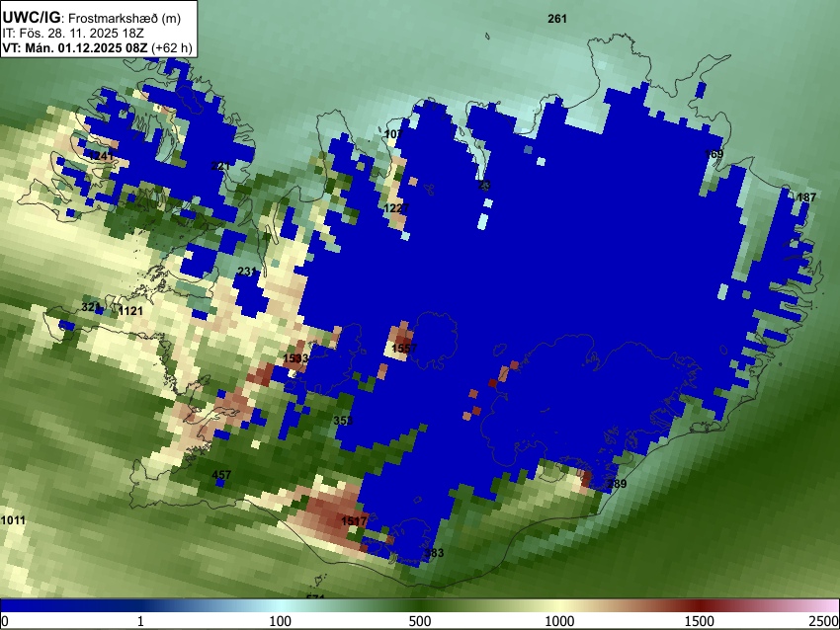
Task: Pick the dark green 500 m colour on the scale
Action: click(x=420, y=605)
